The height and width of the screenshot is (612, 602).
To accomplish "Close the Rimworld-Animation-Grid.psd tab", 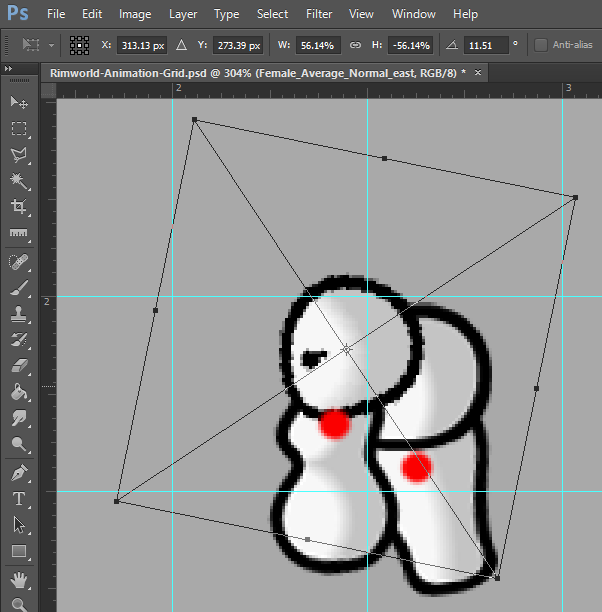I will [478, 73].
